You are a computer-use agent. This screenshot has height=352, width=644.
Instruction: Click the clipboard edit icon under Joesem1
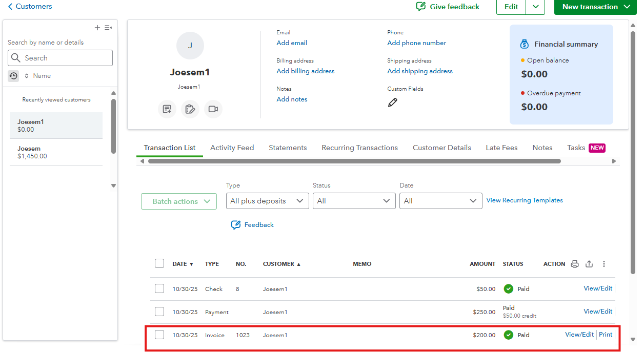tap(190, 109)
